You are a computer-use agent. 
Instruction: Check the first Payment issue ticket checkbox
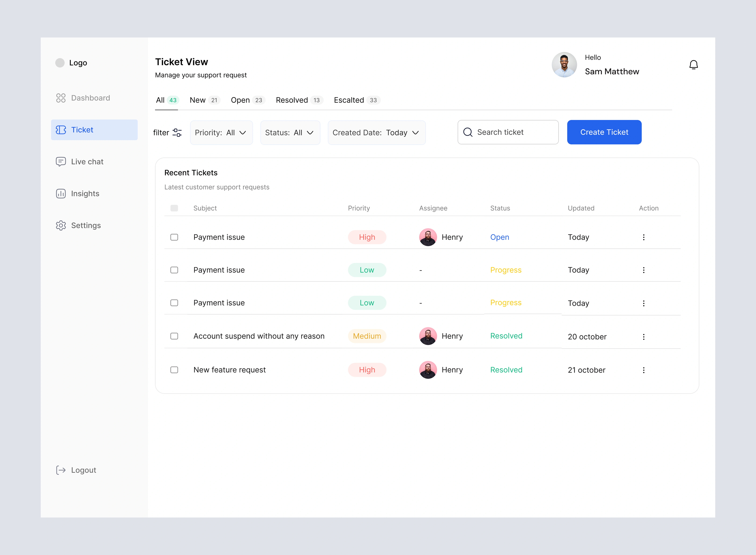[174, 237]
